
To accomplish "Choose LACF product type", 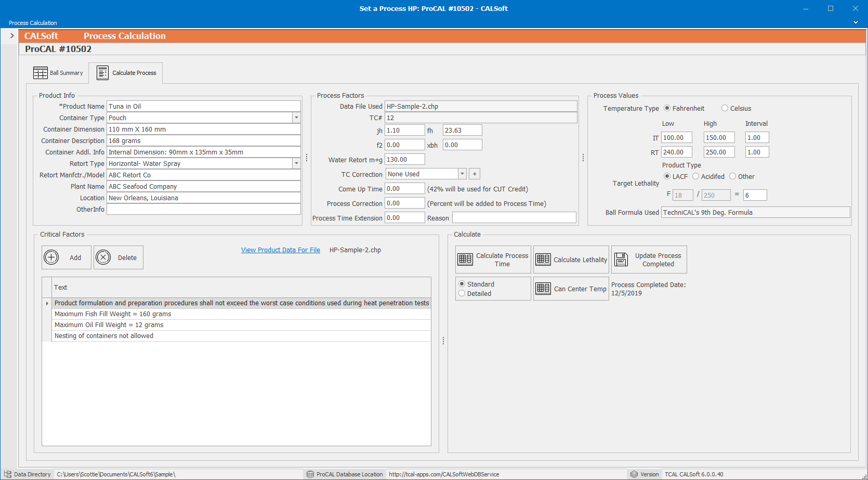I will 667,176.
